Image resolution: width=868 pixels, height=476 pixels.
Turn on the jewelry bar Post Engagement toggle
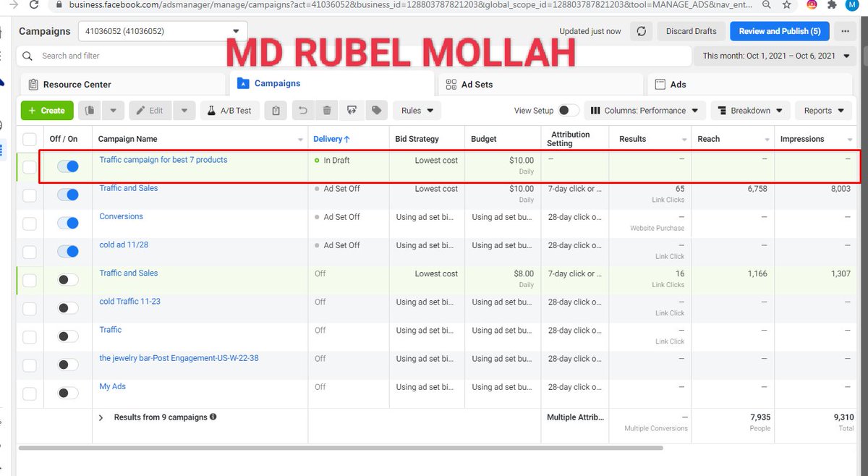point(68,365)
